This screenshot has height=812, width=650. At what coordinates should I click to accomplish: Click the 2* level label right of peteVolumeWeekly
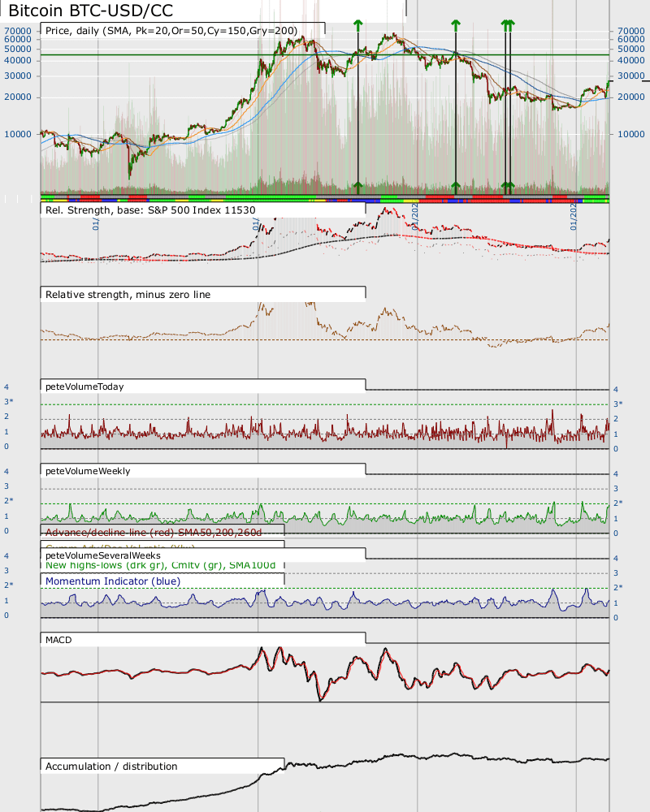coord(618,503)
